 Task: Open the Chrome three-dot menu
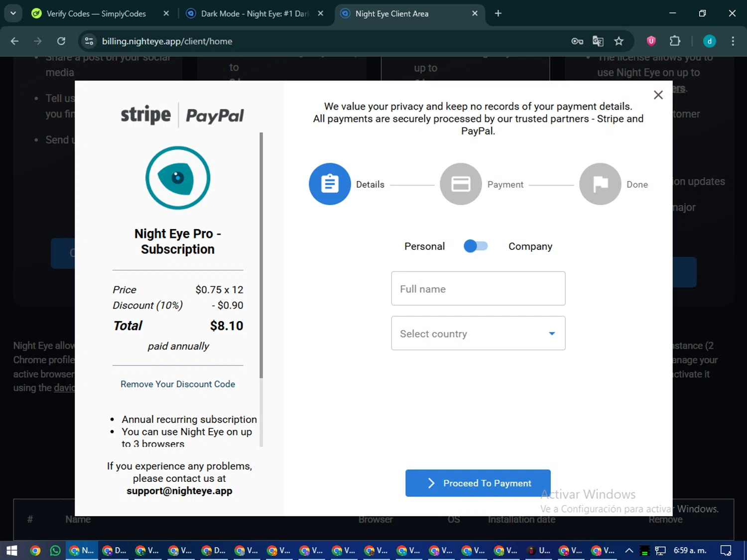(733, 41)
